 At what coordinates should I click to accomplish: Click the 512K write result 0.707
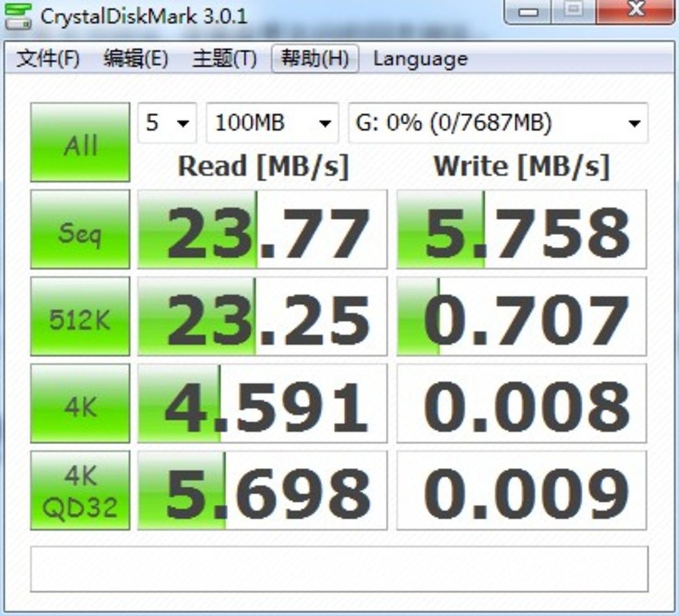point(521,316)
